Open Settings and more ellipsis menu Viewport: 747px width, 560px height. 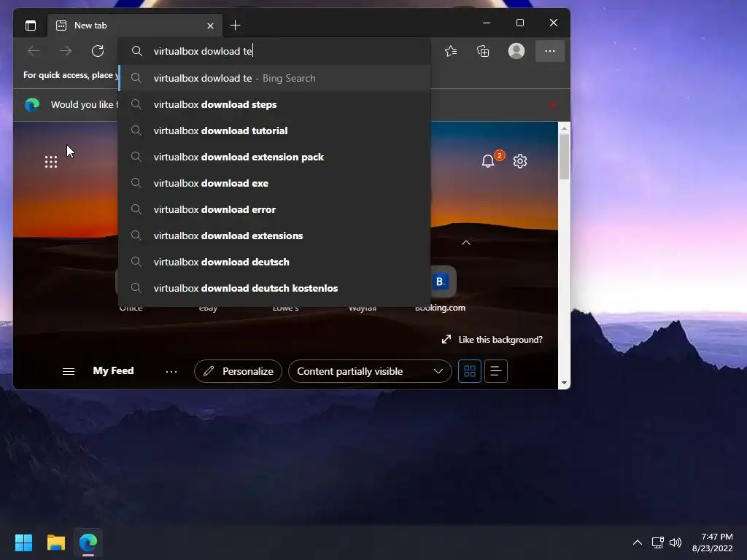point(550,51)
